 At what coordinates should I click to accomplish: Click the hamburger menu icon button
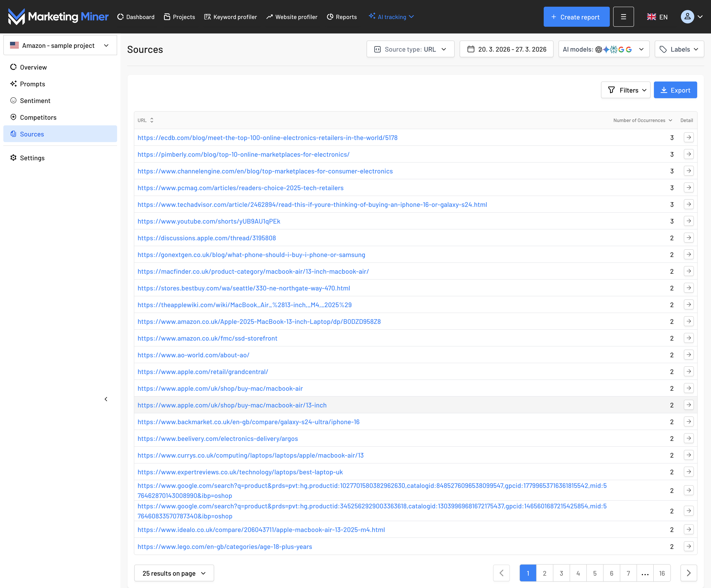coord(623,17)
